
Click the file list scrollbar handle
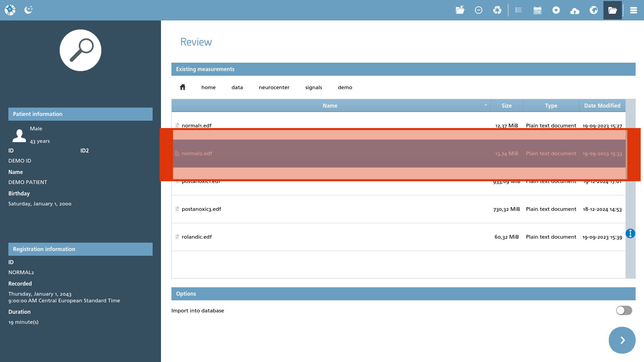tap(630, 234)
